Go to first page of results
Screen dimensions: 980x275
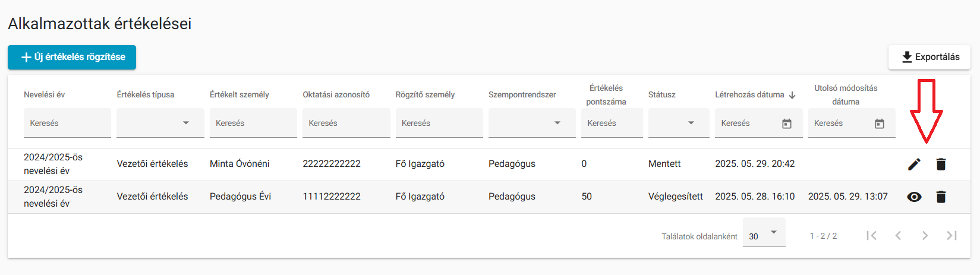click(x=871, y=236)
